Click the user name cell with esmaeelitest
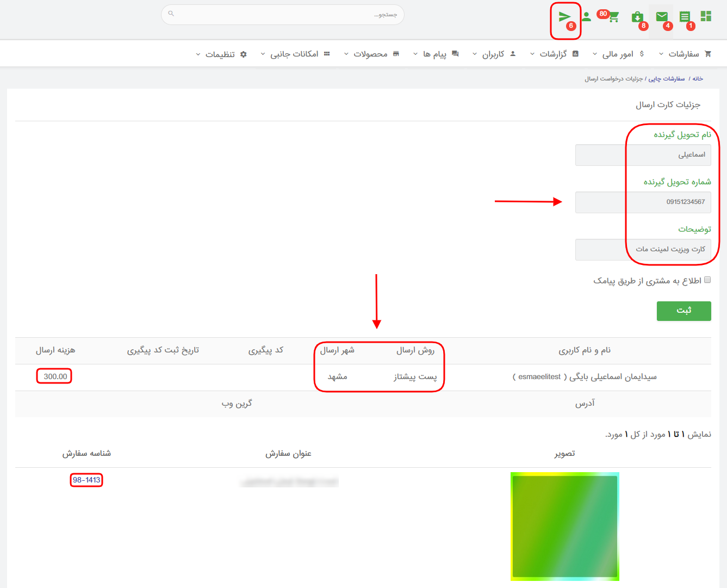The height and width of the screenshot is (588, 727). (x=585, y=376)
